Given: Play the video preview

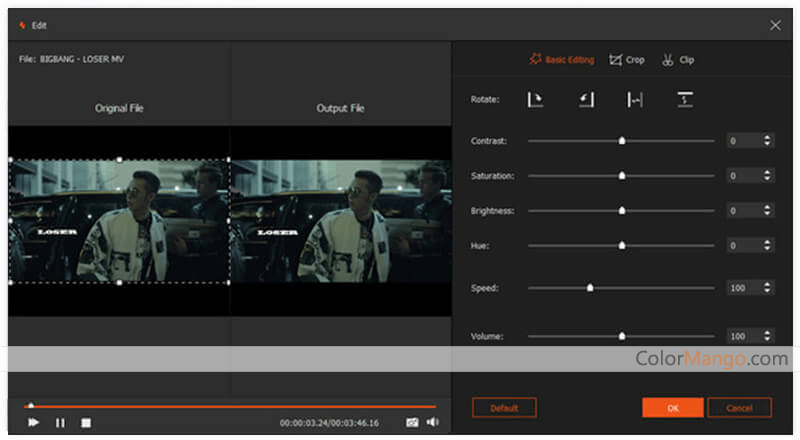Looking at the screenshot, I should tap(34, 422).
